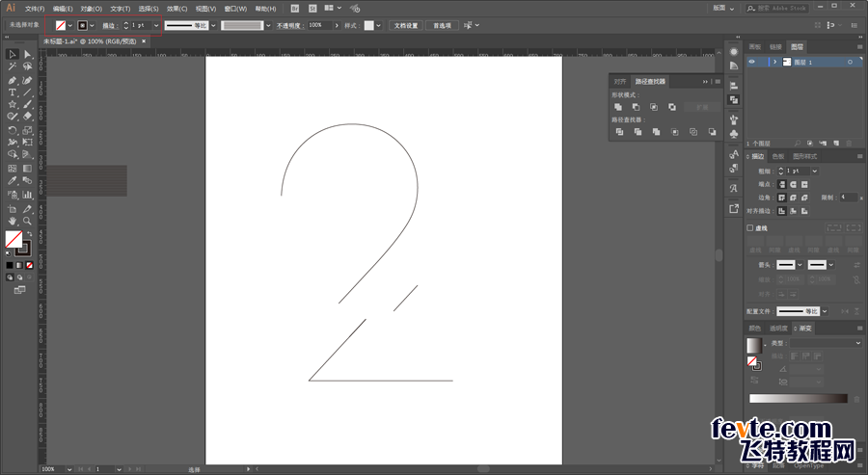Open the 窗口(W) menu
868x475 pixels.
[235, 9]
